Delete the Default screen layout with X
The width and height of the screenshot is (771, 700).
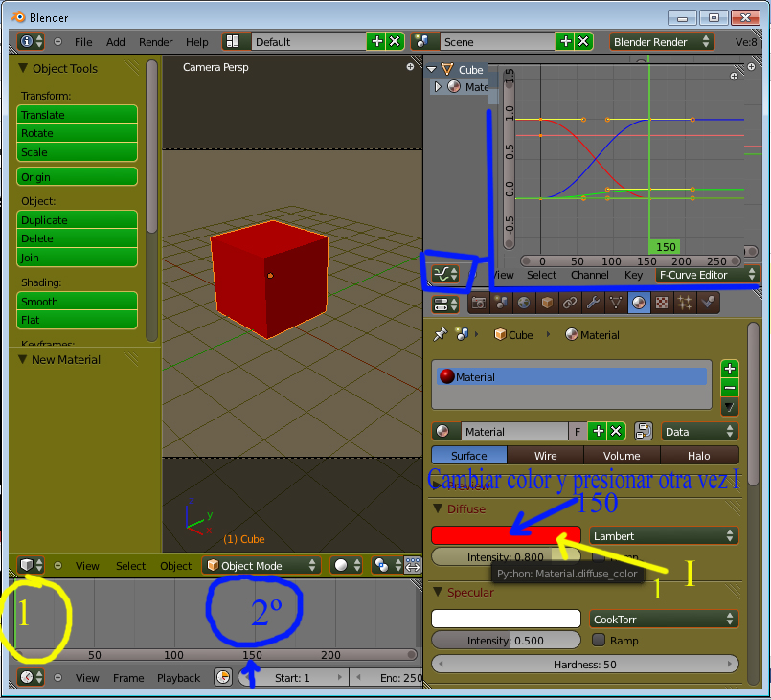(x=395, y=41)
